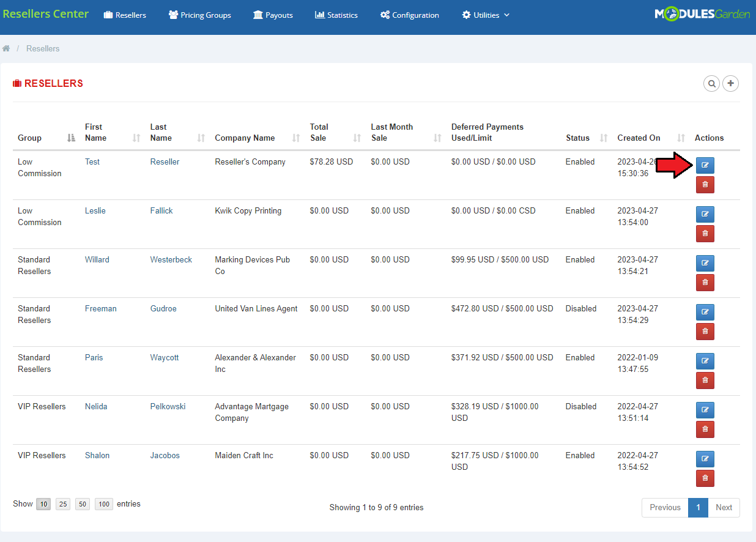Delete Shalon Jacobos reseller
The image size is (756, 542).
[705, 478]
